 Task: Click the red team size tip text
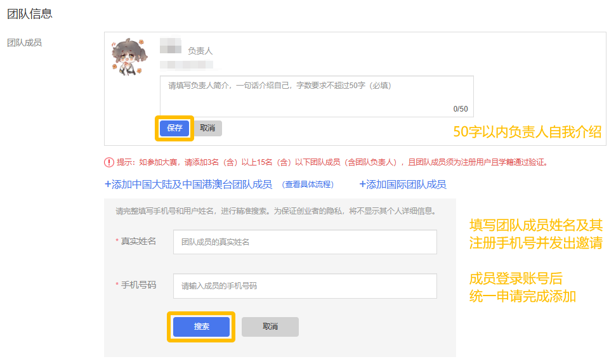331,162
